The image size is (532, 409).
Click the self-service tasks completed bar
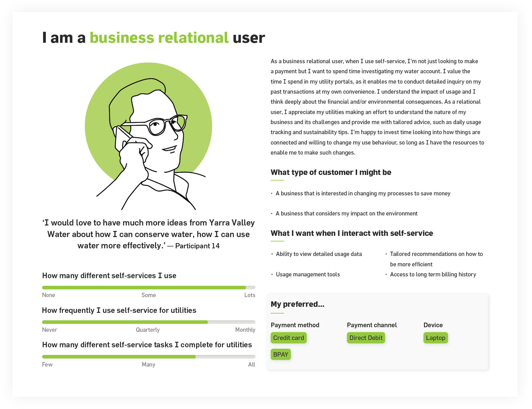(x=148, y=357)
